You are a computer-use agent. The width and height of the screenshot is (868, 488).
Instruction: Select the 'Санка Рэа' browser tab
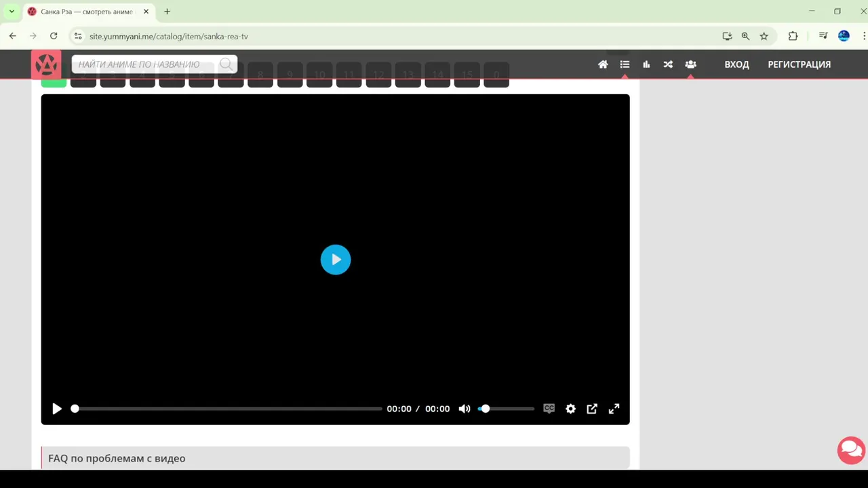click(88, 12)
